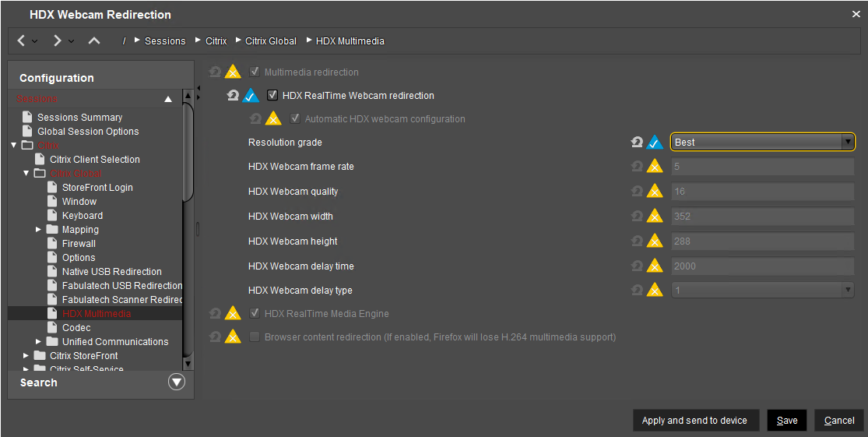Click yellow triangle beside Automatic HDX webcam configuration
Viewport: 868px width, 437px height.
pyautogui.click(x=273, y=118)
